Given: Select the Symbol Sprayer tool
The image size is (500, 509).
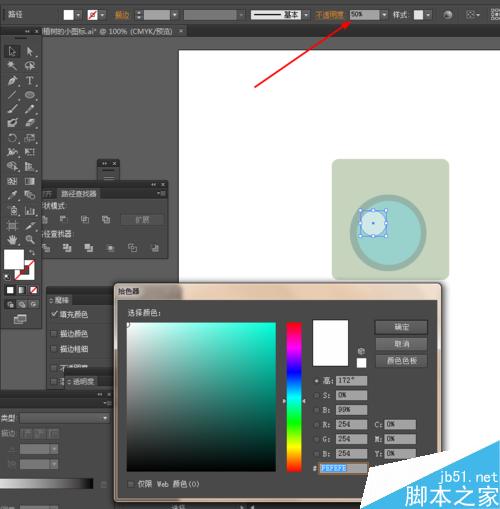Looking at the screenshot, I should pyautogui.click(x=12, y=210).
